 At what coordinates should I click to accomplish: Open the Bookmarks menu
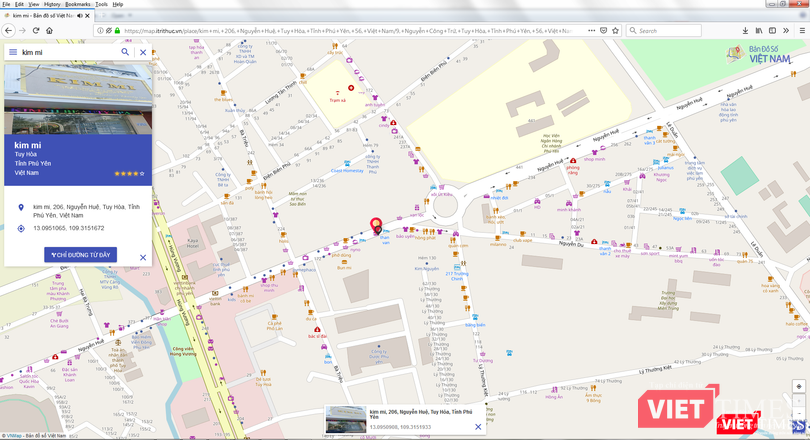tap(77, 4)
